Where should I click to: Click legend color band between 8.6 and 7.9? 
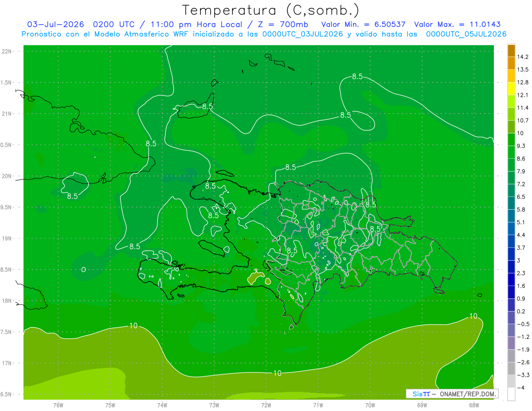(x=511, y=165)
